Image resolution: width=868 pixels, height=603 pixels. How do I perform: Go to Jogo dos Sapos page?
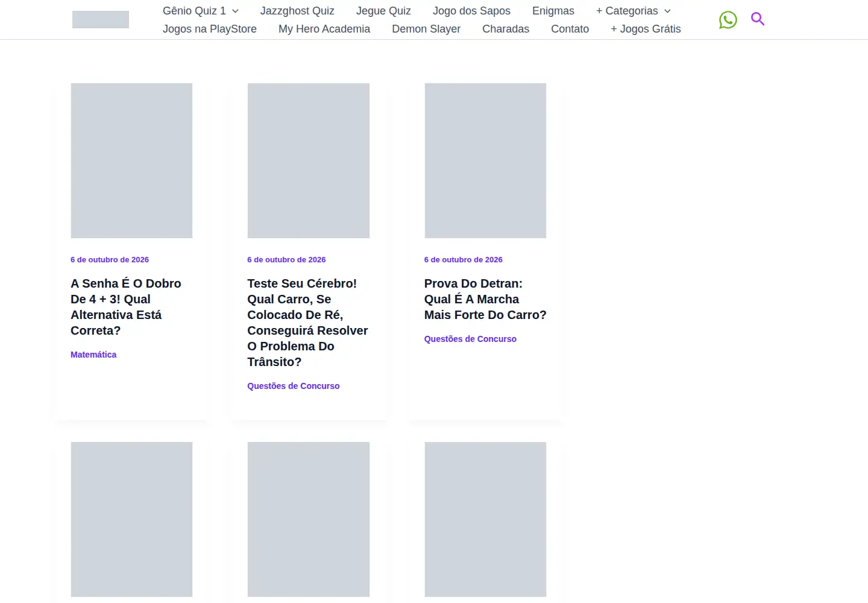pyautogui.click(x=471, y=11)
